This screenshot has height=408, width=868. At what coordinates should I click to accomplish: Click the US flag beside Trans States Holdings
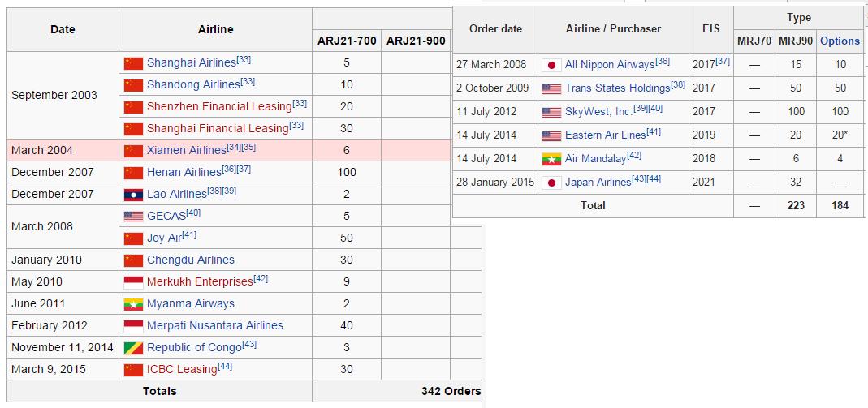pyautogui.click(x=551, y=89)
